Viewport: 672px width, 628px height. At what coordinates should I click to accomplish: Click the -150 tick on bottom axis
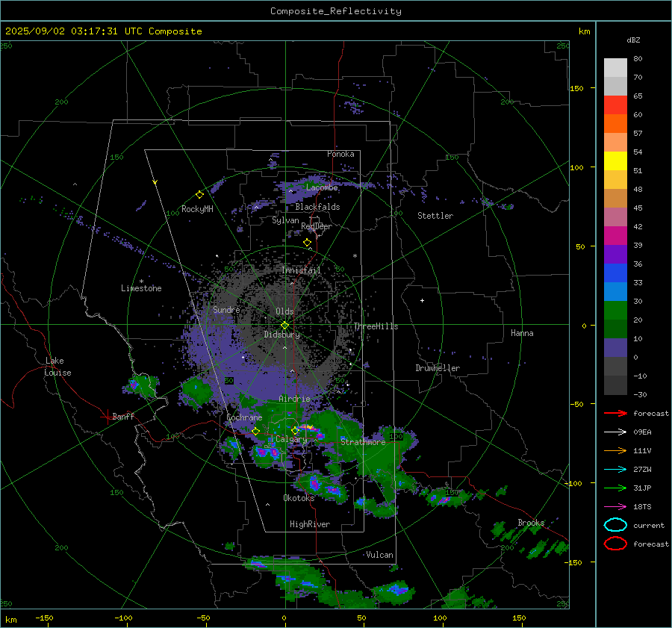pos(44,618)
